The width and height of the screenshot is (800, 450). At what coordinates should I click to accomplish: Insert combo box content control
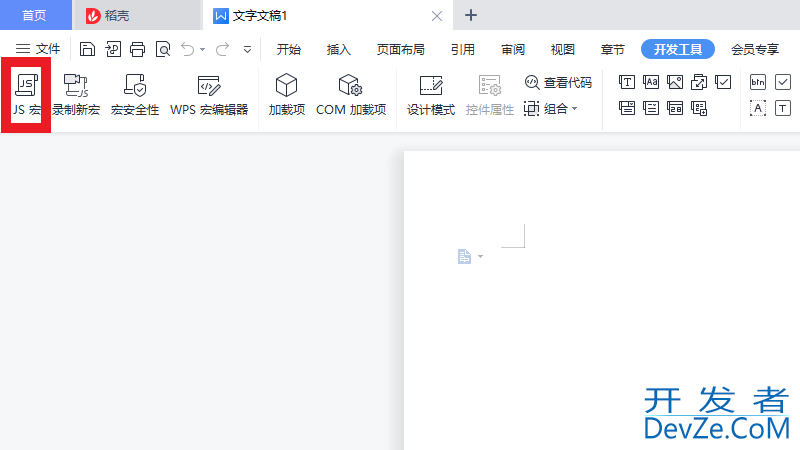coord(627,108)
